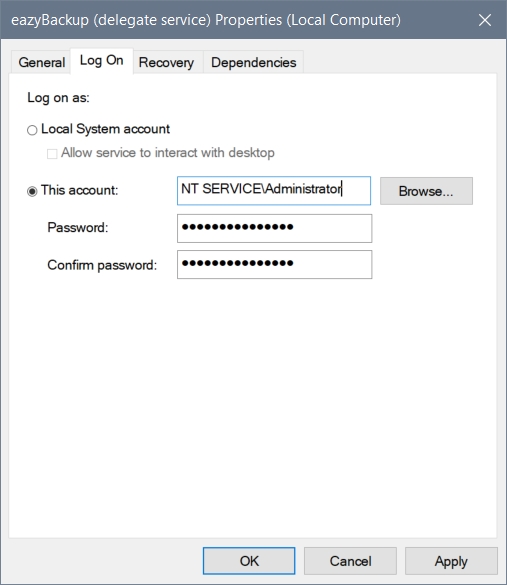The height and width of the screenshot is (585, 507).
Task: Click the account name field with NT SERVICE\Administrator
Action: tap(274, 191)
